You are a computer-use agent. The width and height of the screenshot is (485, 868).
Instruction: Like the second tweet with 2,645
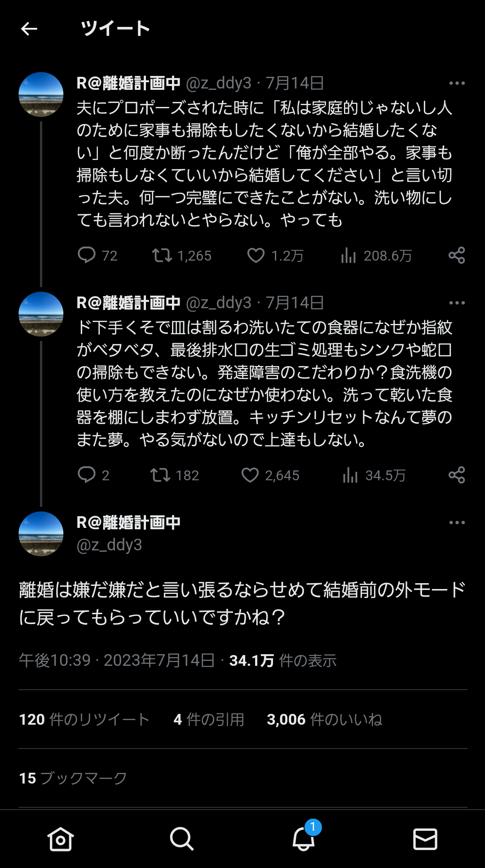click(x=250, y=475)
